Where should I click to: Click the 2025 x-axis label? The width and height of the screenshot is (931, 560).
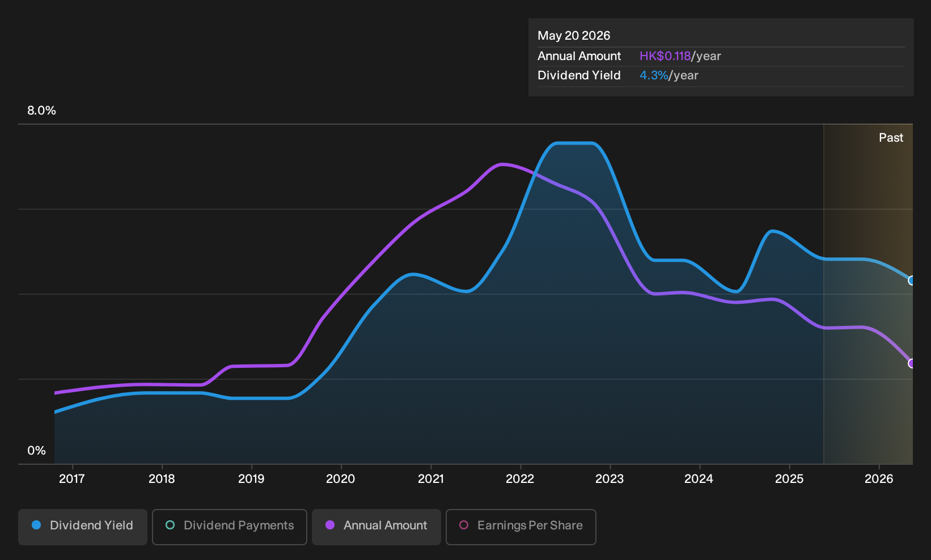click(x=789, y=479)
